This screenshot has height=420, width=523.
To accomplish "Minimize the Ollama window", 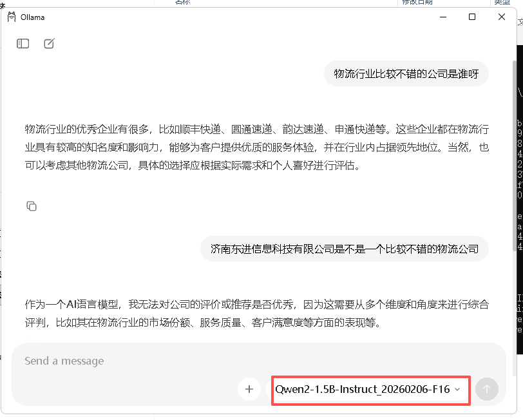I will click(x=443, y=17).
